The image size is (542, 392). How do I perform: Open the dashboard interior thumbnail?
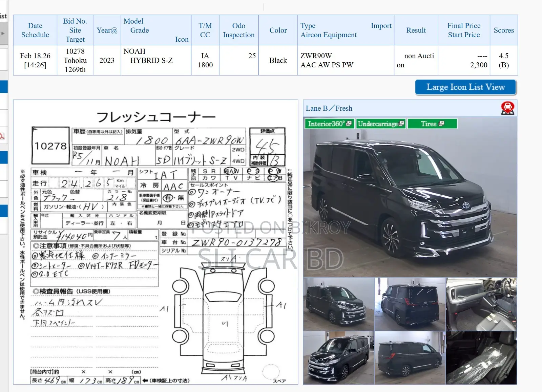[x=481, y=304]
